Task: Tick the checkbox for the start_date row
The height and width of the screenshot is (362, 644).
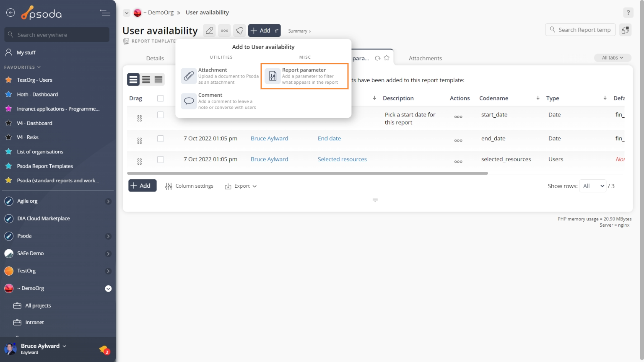Action: click(160, 115)
